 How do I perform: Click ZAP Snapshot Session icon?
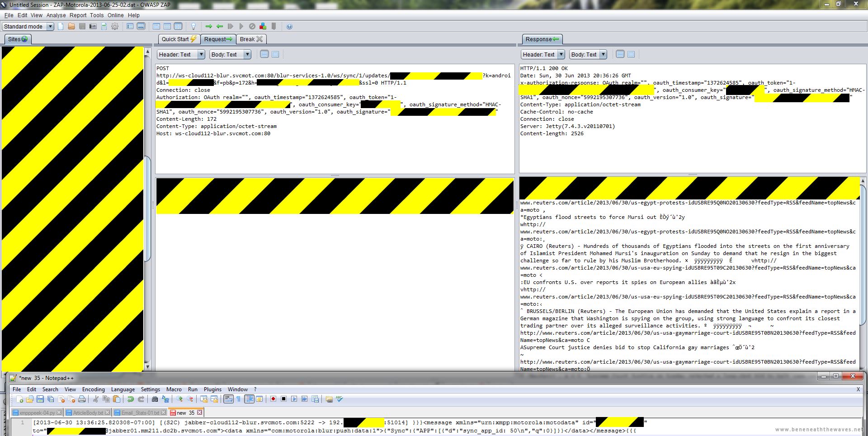tap(93, 26)
